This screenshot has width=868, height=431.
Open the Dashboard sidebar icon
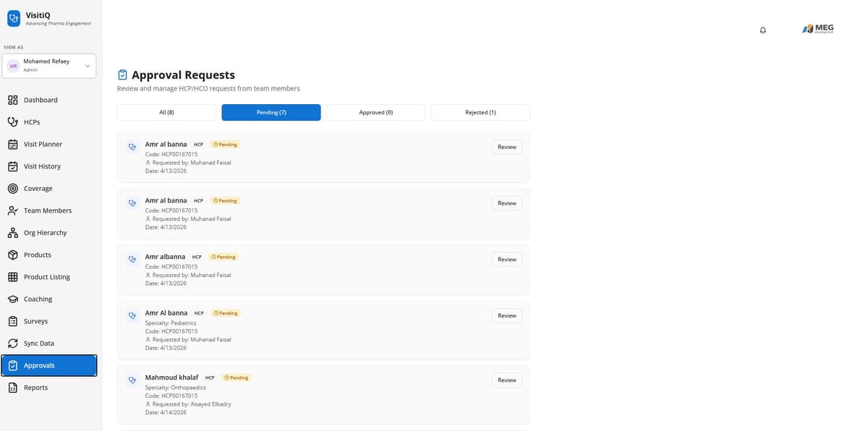[x=12, y=100]
